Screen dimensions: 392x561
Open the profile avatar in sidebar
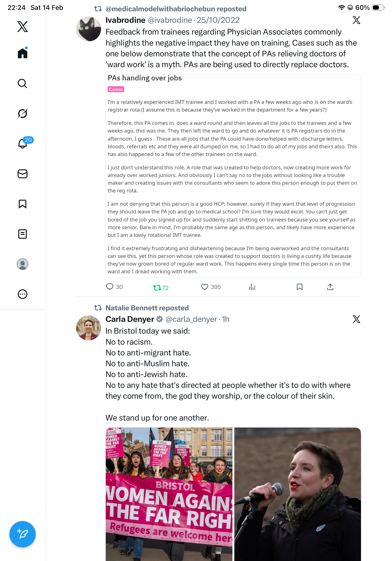[x=23, y=264]
